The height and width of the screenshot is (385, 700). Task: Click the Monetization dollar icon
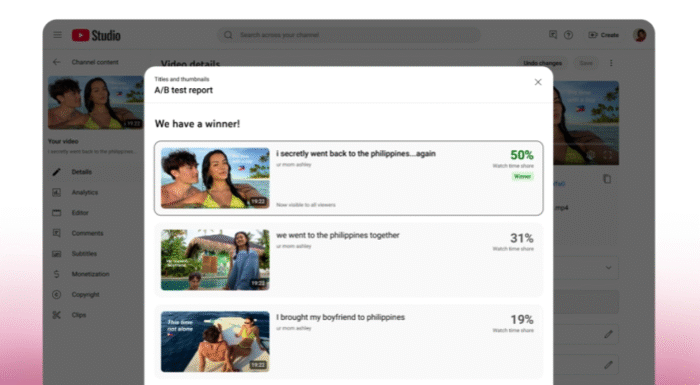click(56, 274)
